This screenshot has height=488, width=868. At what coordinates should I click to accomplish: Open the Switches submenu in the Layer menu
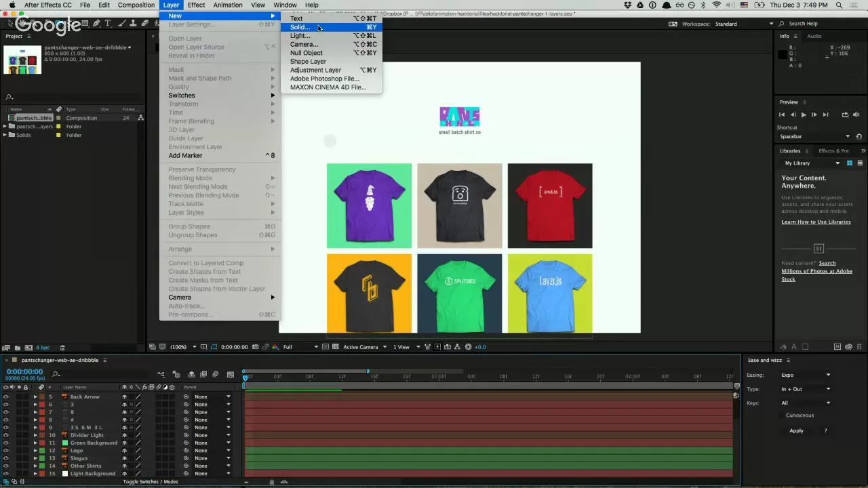(x=219, y=96)
